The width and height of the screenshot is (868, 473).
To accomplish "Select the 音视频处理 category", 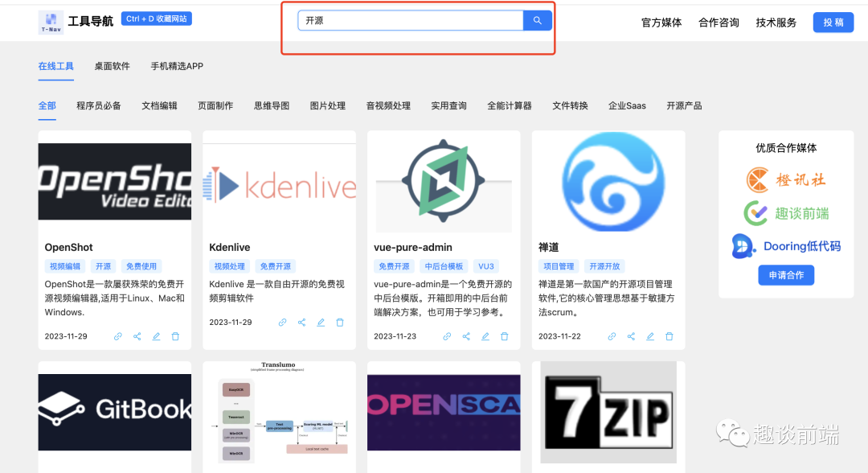I will [x=388, y=105].
